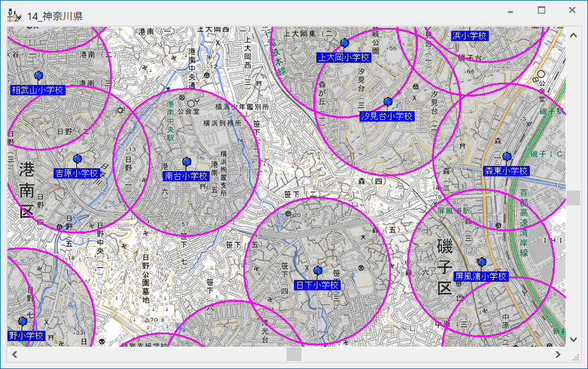
Task: Click the 日下小学校 label
Action: (x=317, y=285)
